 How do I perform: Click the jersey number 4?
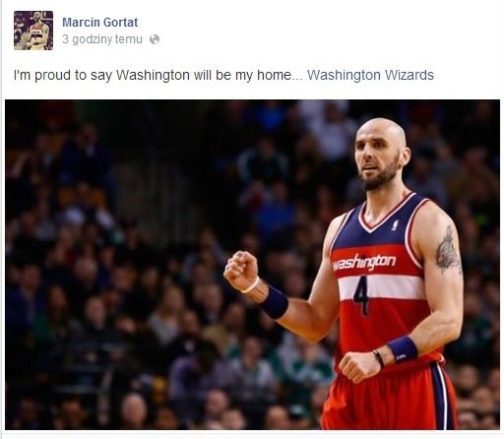(x=361, y=294)
